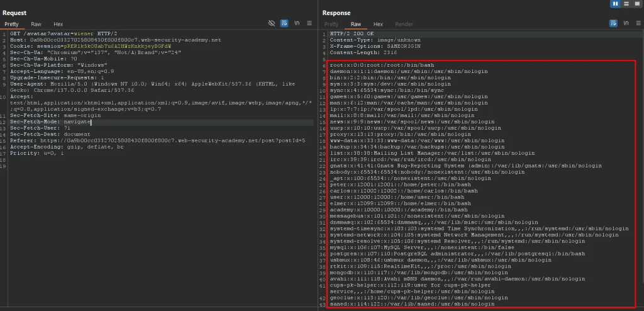
Task: Switch to combined tabbed view layout
Action: click(x=637, y=4)
